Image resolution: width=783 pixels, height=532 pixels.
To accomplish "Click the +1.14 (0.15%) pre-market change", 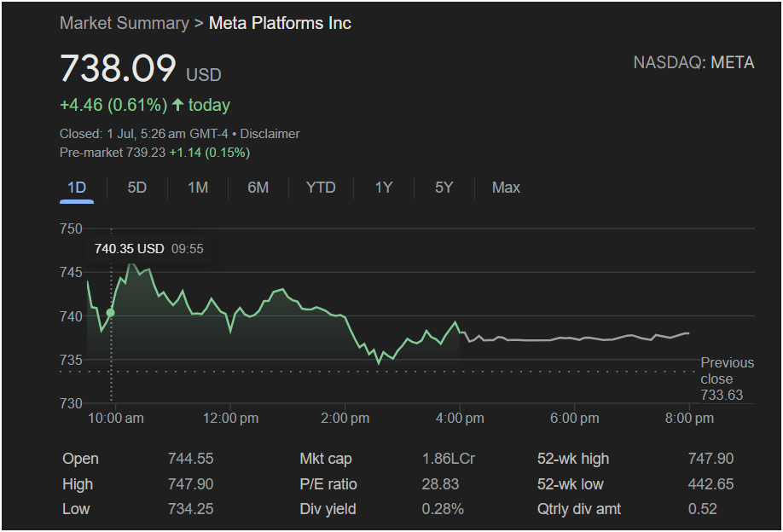I will coord(210,153).
